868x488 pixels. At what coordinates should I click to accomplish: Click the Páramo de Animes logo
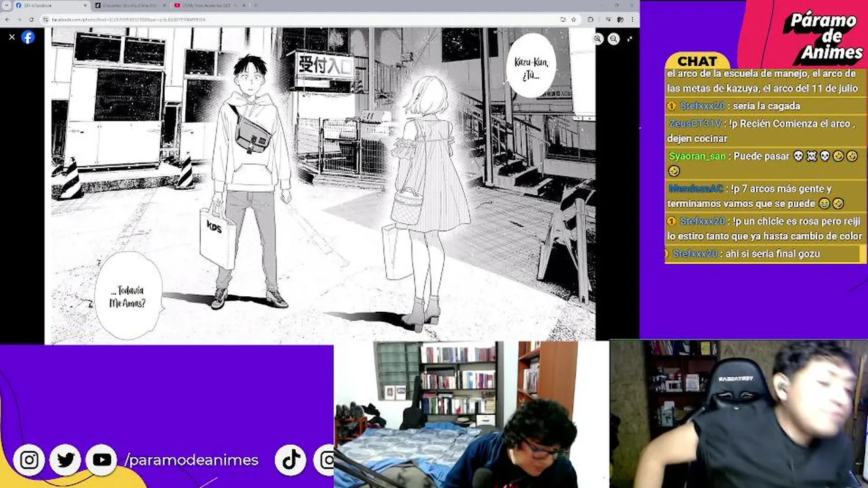(x=823, y=36)
